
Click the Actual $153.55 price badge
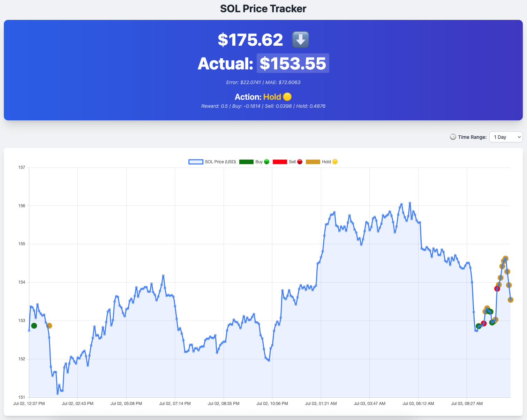tap(293, 63)
